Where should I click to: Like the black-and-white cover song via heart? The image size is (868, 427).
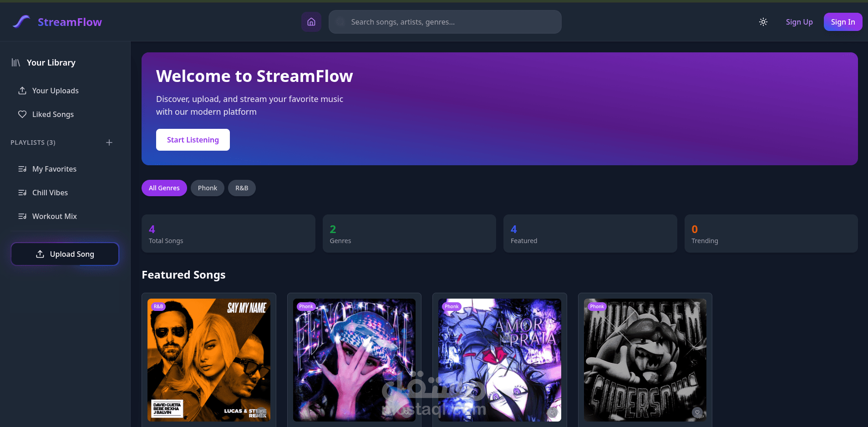coord(697,412)
